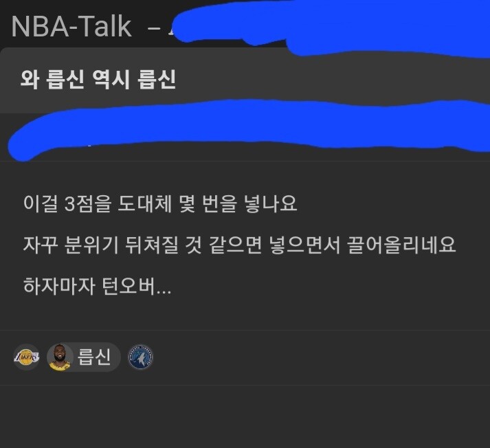
Task: Click the player avatar inside 릅신 tag
Action: click(60, 357)
